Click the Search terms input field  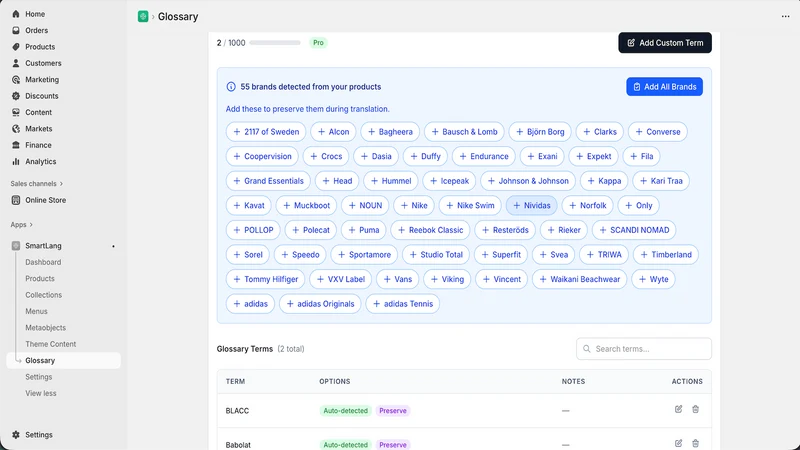(x=644, y=349)
